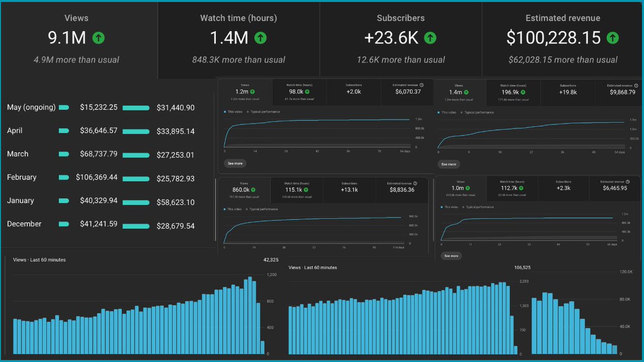
Task: Click the clock icon above $6,070.37 revenue
Action: (422, 85)
